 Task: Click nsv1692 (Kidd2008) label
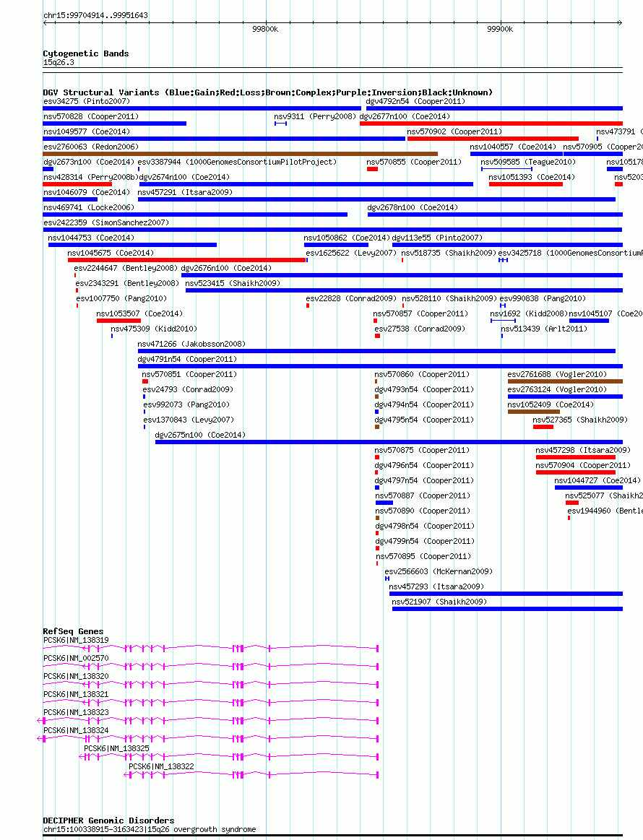528,313
